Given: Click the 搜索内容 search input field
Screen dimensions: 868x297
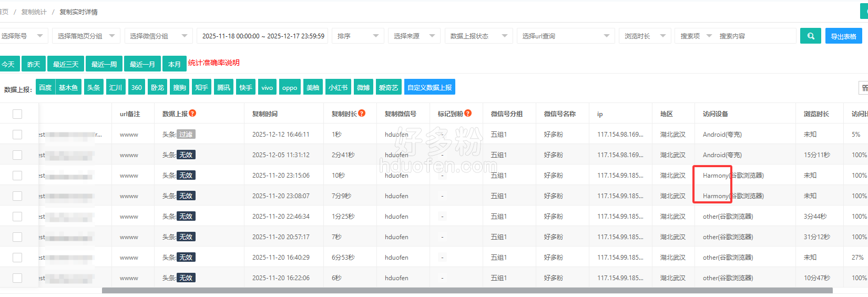Looking at the screenshot, I should (x=755, y=36).
